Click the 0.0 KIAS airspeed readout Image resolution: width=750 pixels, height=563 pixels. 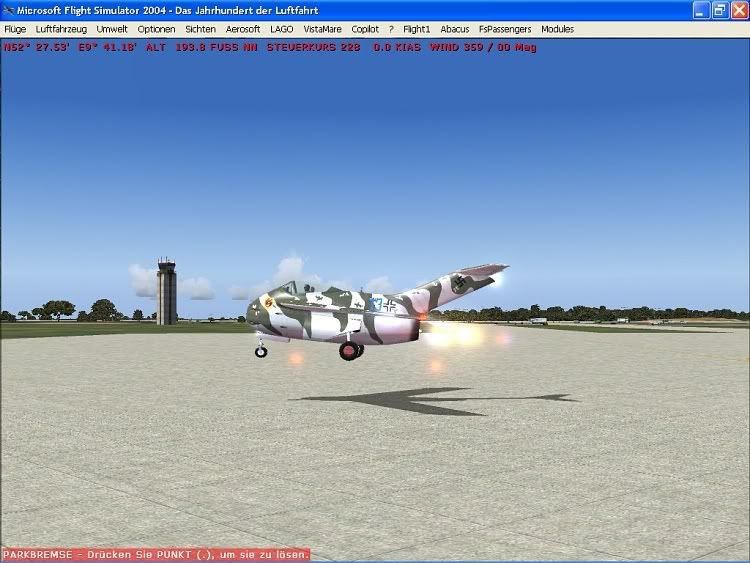pos(397,47)
